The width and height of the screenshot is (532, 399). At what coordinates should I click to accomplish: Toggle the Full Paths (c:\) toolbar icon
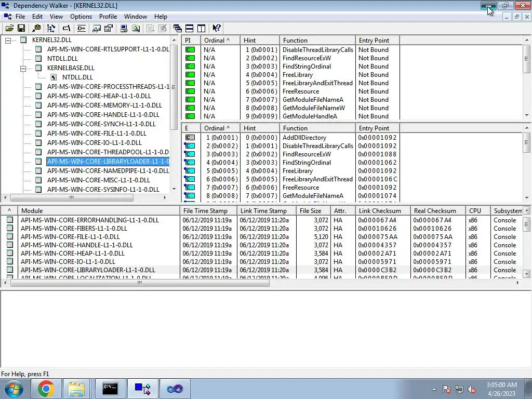click(66, 28)
